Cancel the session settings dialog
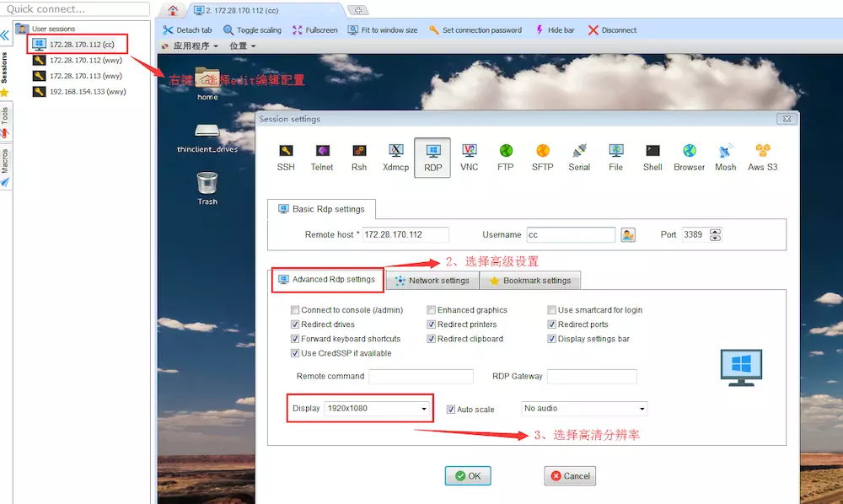This screenshot has width=843, height=504. [570, 476]
